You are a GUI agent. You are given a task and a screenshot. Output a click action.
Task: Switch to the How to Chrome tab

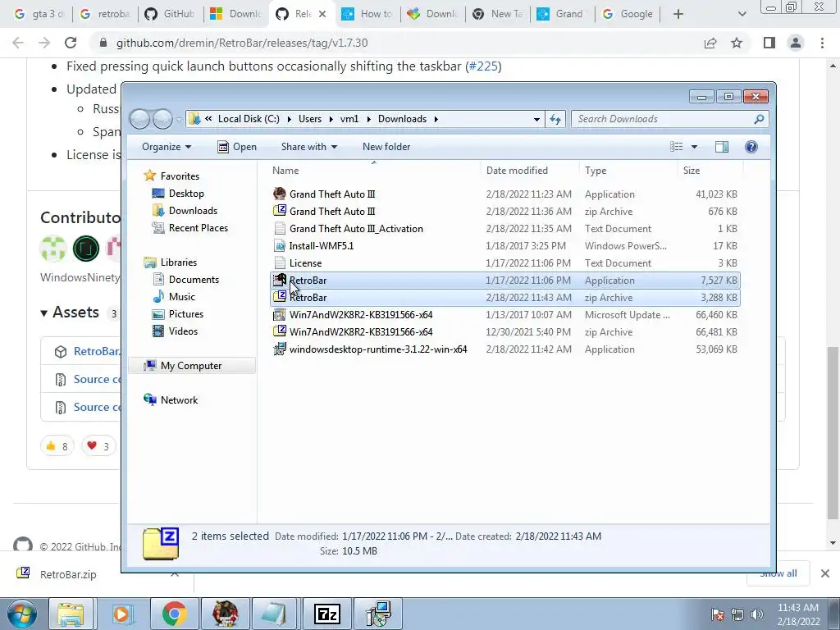[367, 14]
